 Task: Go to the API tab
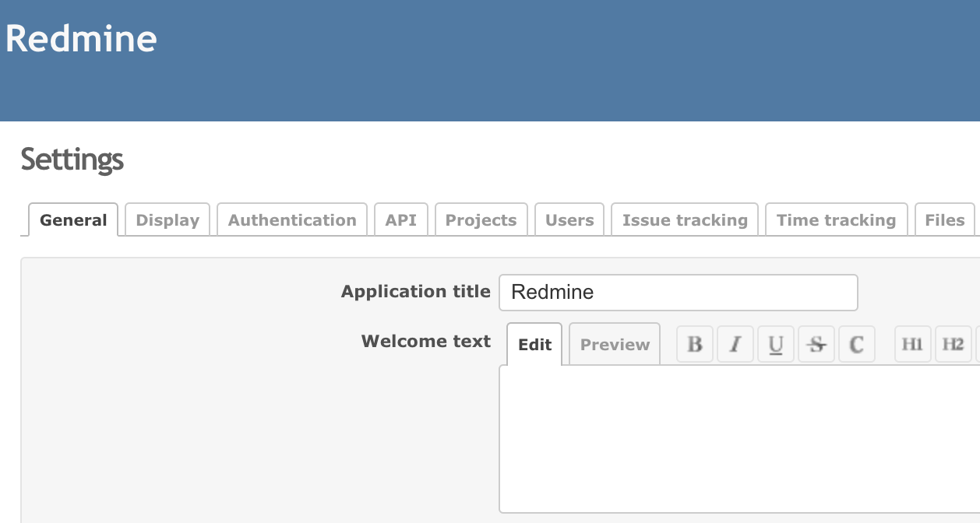[401, 220]
